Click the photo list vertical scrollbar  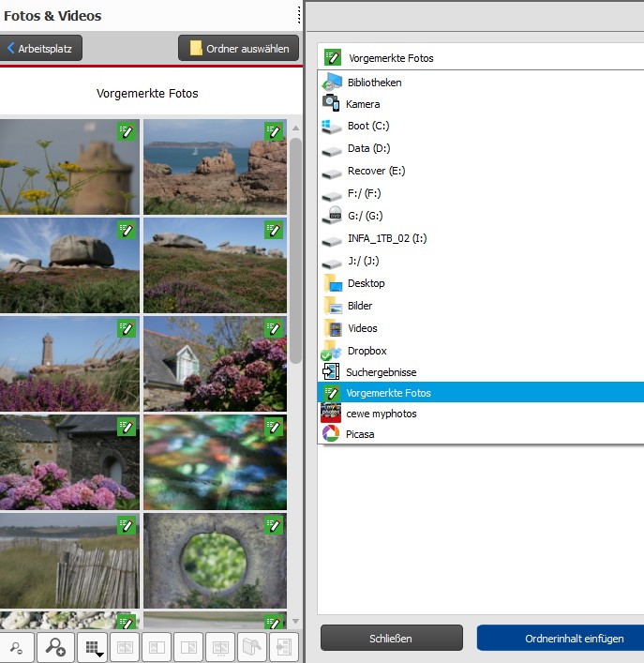pyautogui.click(x=295, y=253)
